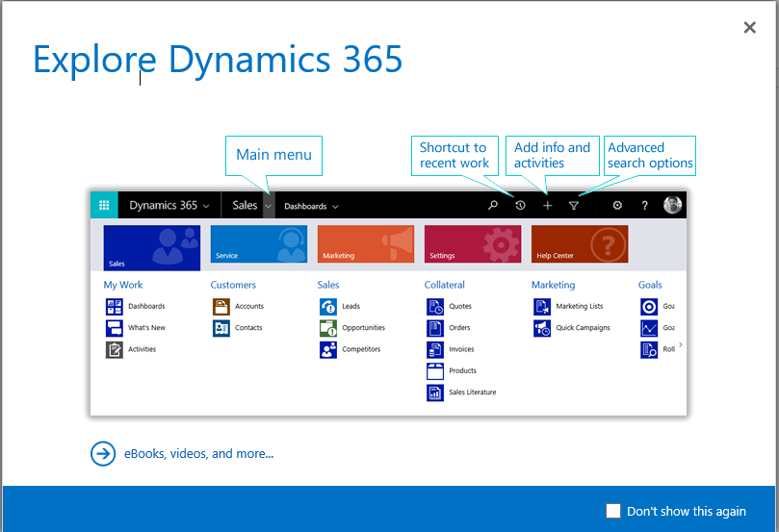
Task: Click the target-shaped Goals icon
Action: point(649,307)
